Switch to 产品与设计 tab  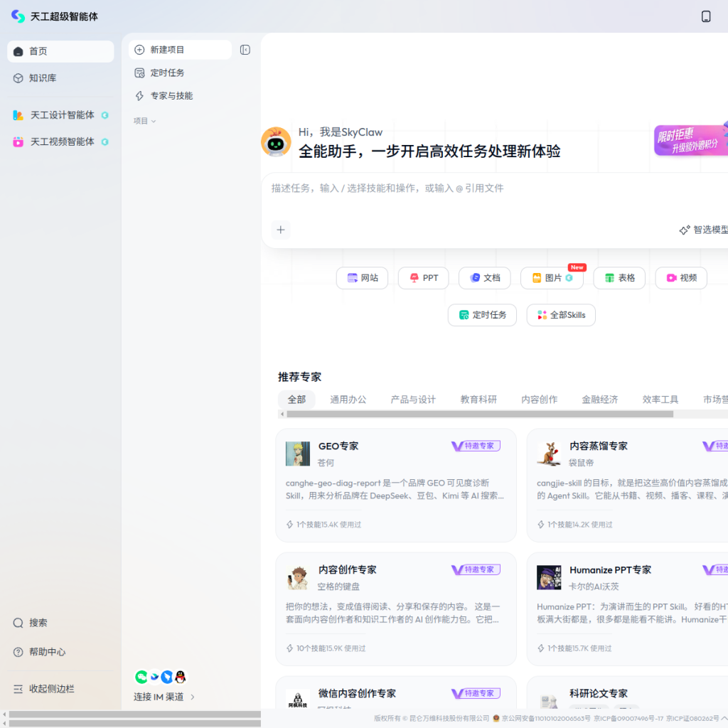413,400
